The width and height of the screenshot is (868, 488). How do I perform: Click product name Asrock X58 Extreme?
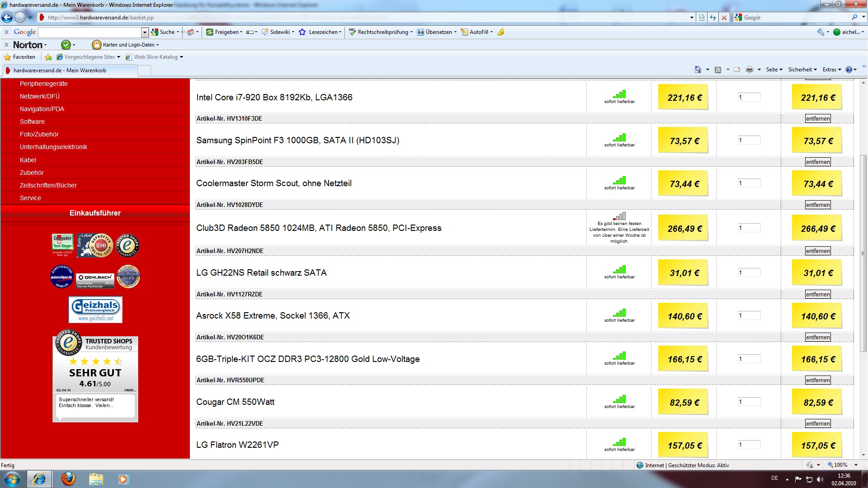click(x=273, y=315)
